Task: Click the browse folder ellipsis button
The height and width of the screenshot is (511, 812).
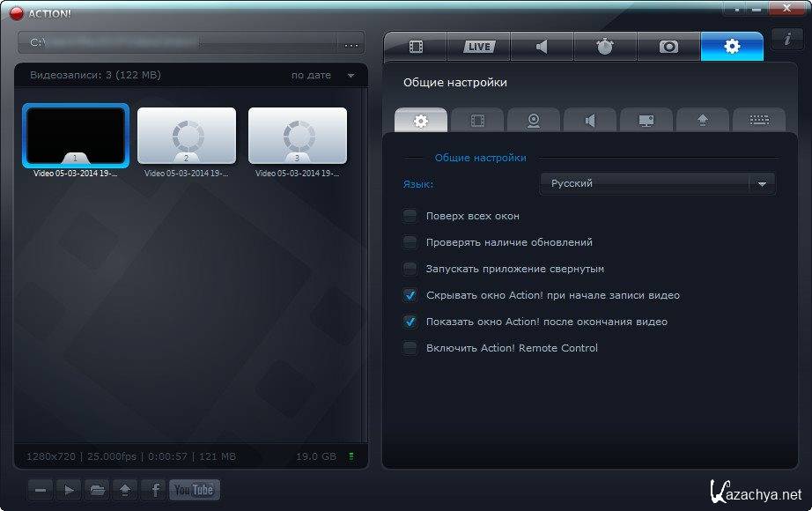Action: click(x=351, y=42)
